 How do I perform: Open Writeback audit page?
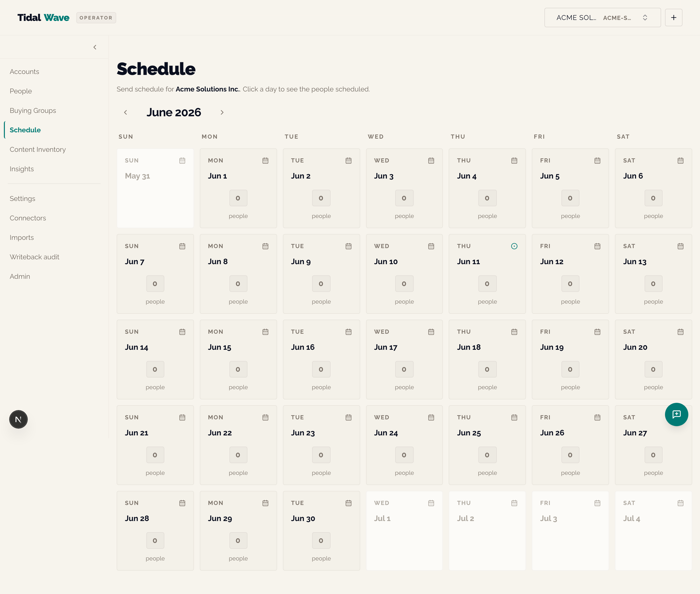point(35,257)
